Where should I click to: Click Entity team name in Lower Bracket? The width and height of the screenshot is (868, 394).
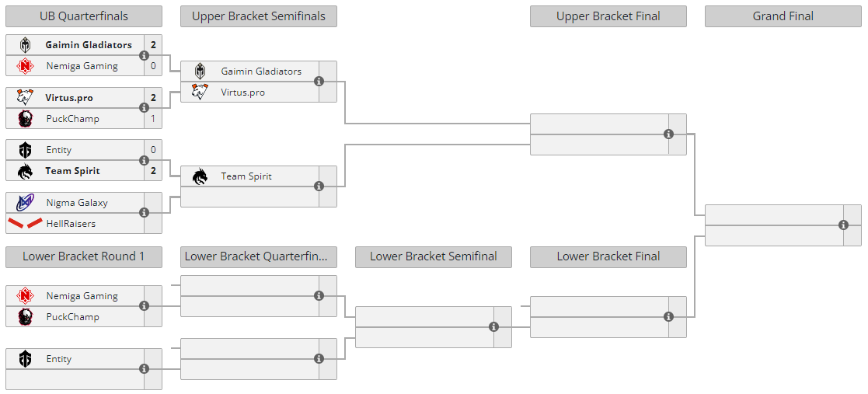point(59,359)
